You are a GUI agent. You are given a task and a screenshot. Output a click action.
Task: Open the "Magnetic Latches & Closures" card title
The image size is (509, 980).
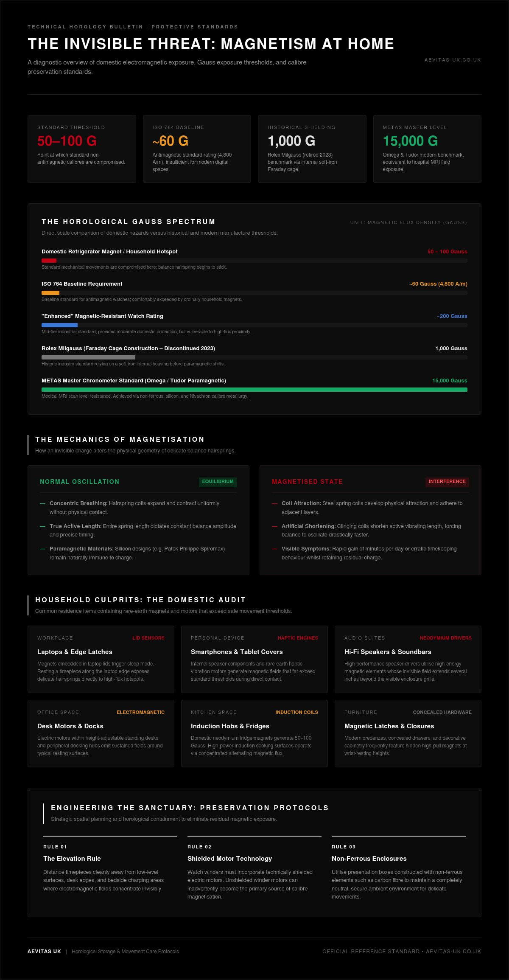(389, 726)
